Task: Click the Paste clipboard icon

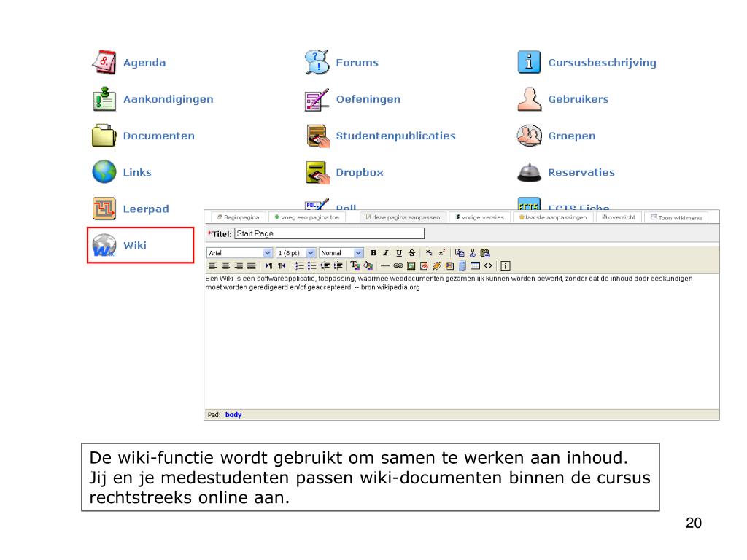Action: (x=485, y=253)
